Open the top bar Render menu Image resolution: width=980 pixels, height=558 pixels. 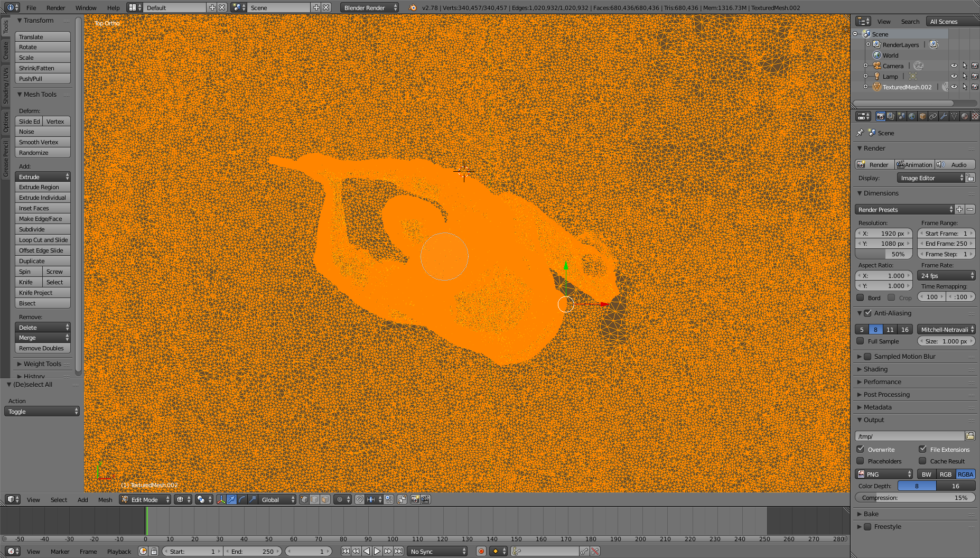(55, 7)
